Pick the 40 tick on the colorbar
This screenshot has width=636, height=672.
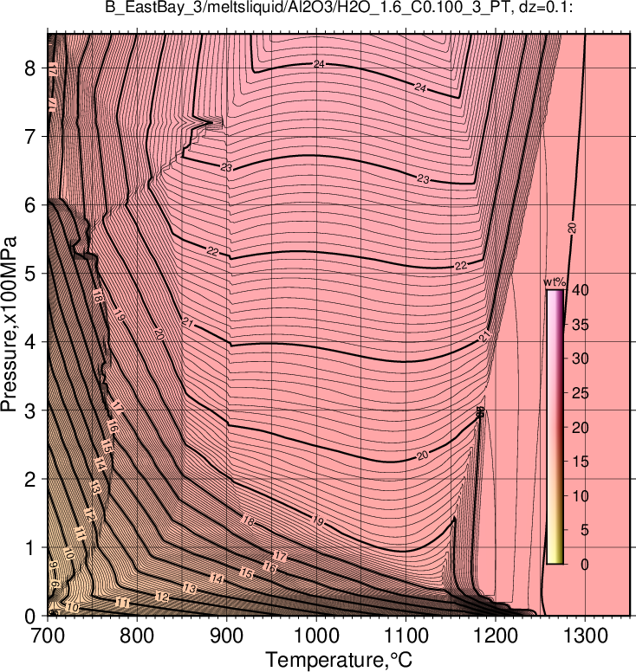coord(580,290)
